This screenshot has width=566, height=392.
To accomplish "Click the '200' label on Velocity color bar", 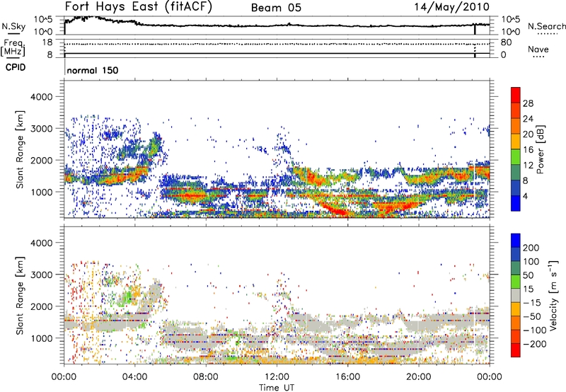I will tap(531, 248).
